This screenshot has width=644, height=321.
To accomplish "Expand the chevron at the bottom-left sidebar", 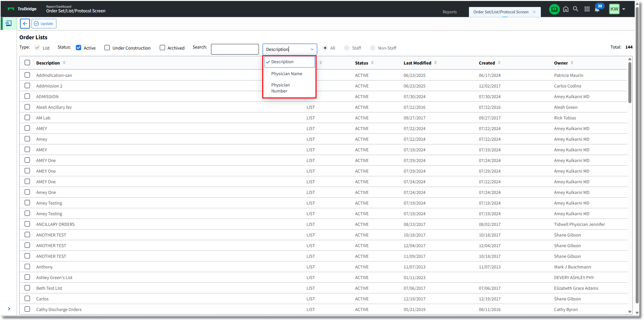I will point(9,309).
